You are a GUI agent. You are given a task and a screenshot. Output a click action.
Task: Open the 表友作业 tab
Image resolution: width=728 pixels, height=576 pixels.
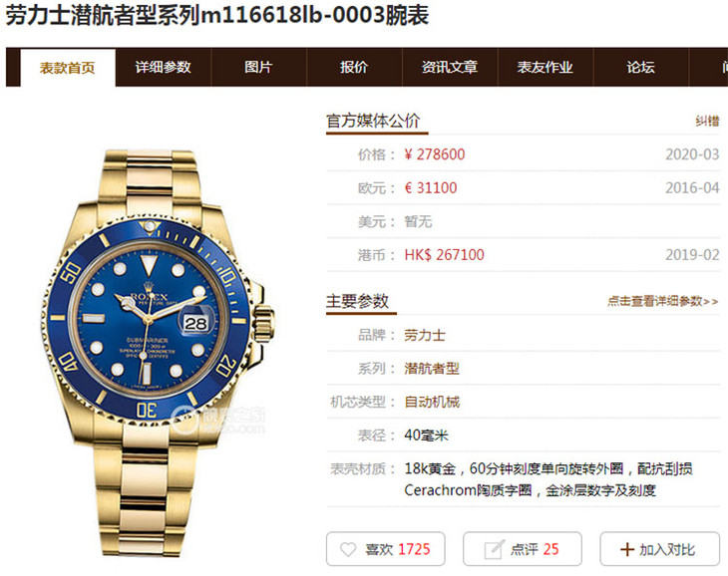(x=546, y=67)
